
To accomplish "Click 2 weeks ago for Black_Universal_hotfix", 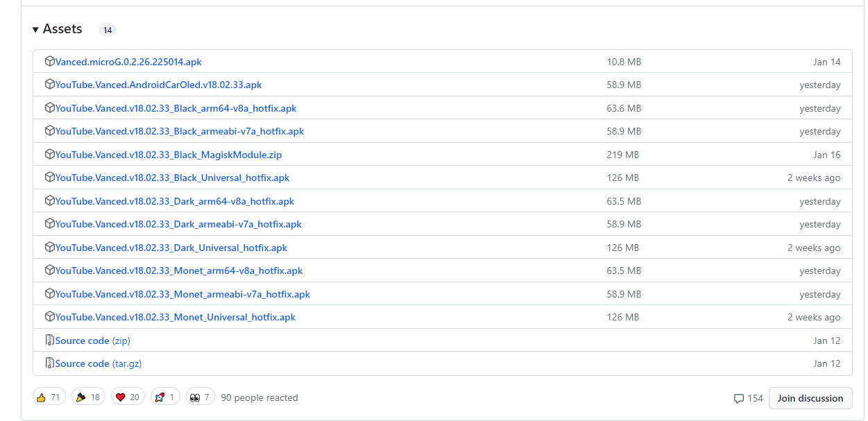I will (x=814, y=178).
